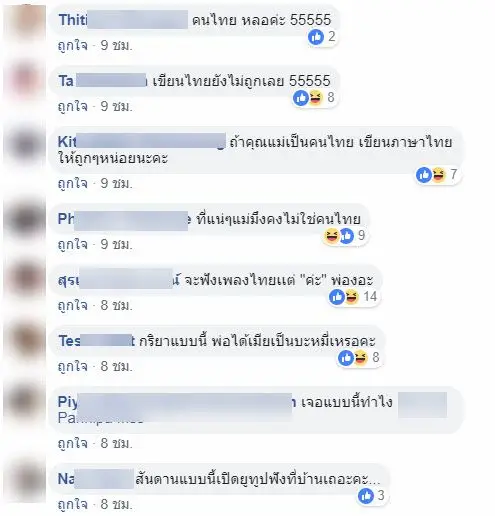This screenshot has width=495, height=516.
Task: Open Thiti's blurred profile picture
Action: (x=26, y=23)
